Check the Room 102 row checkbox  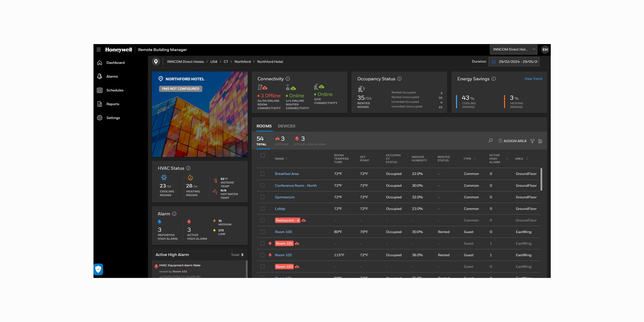point(262,255)
